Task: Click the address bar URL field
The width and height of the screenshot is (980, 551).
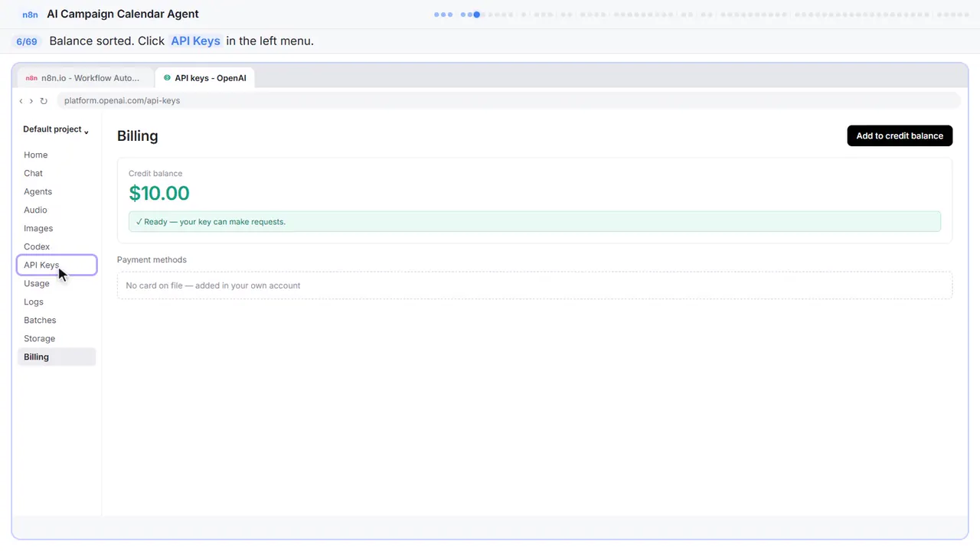Action: point(508,100)
